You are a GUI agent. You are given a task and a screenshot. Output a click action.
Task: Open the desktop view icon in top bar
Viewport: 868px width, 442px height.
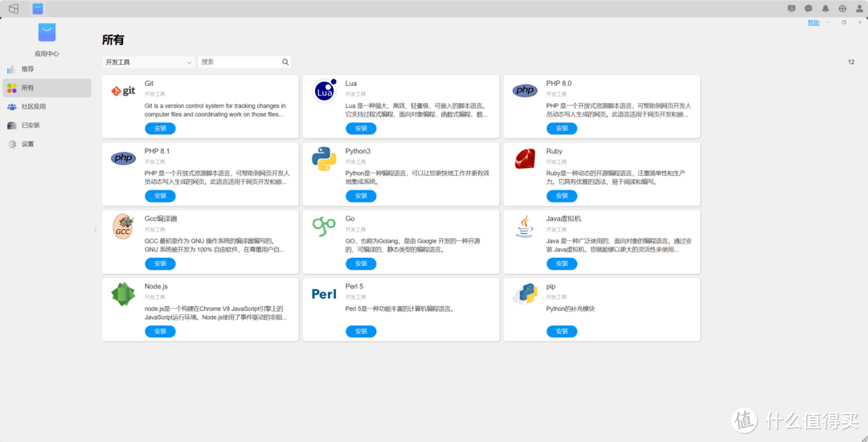click(x=14, y=8)
